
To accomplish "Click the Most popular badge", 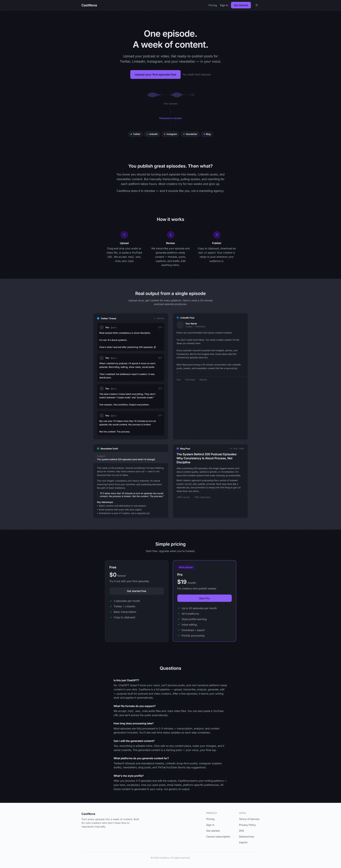I will pos(186,567).
